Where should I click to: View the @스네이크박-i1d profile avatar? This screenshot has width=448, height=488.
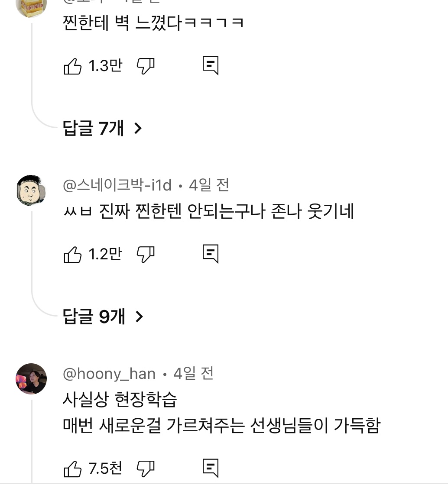pos(31,191)
